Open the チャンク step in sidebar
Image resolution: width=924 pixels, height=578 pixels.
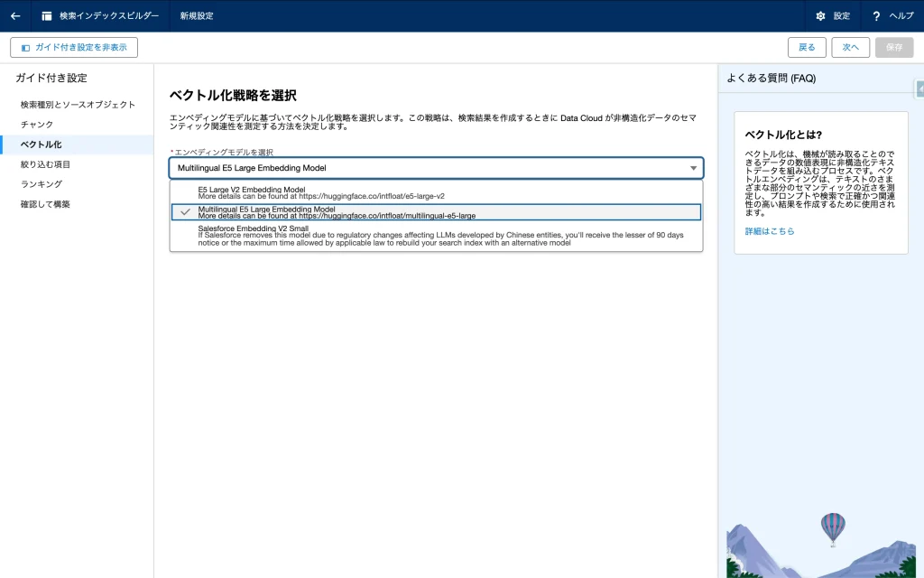(37, 125)
